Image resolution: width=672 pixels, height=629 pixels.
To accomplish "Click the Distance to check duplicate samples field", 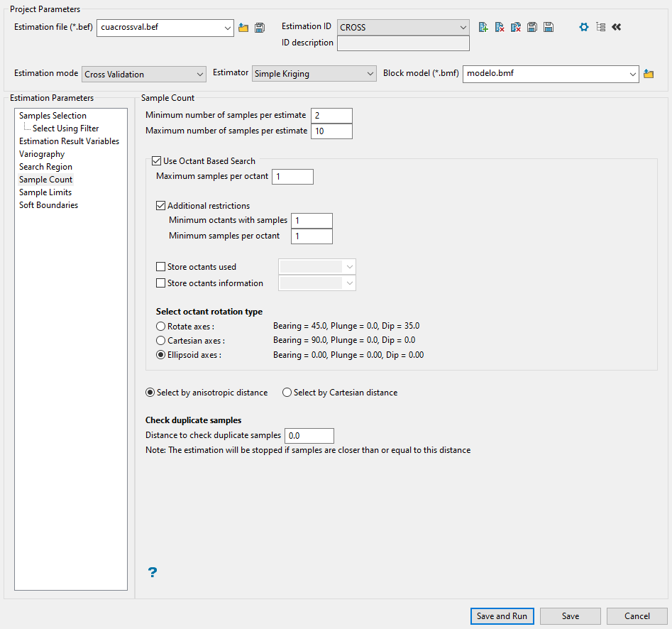I will point(309,436).
